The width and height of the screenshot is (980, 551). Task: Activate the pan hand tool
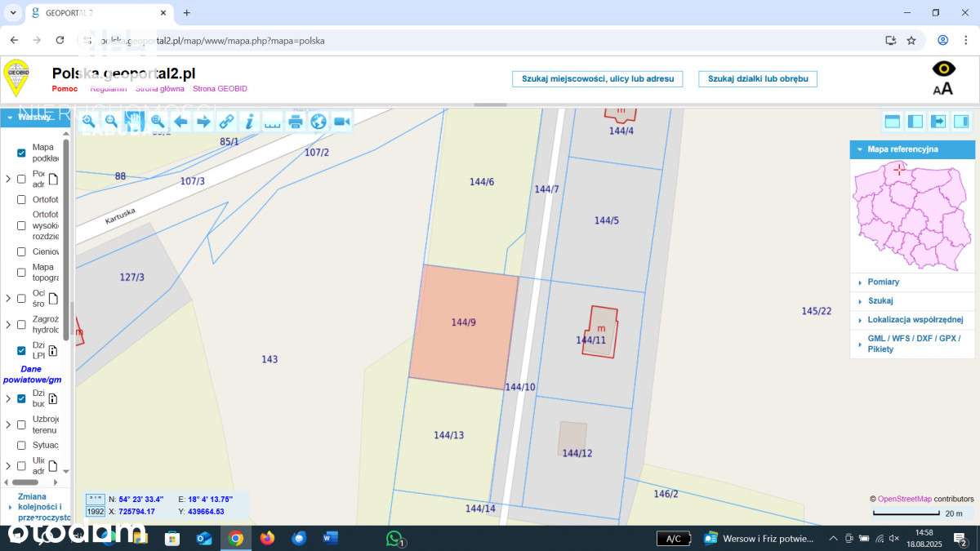134,122
